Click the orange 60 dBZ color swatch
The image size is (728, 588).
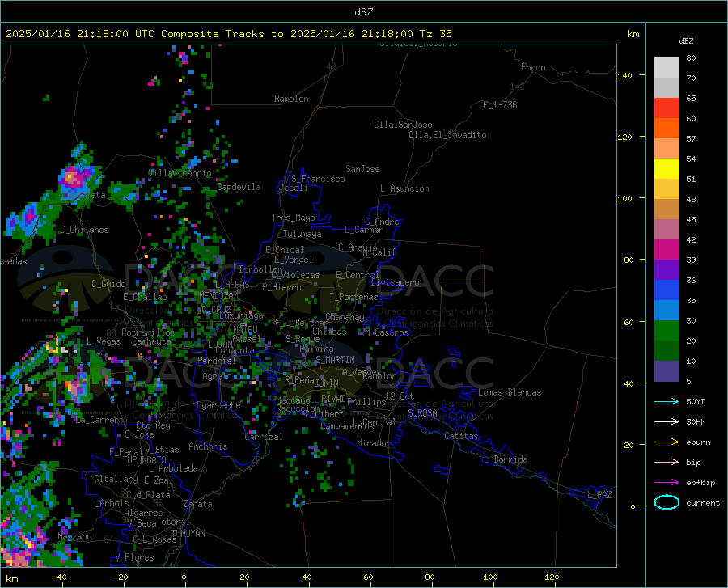(667, 129)
